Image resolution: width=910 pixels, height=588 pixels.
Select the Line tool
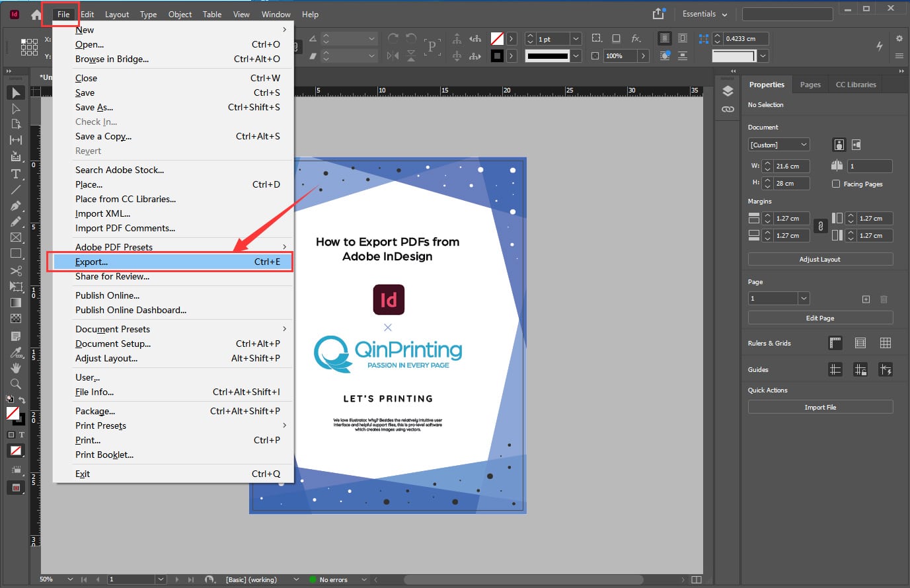pos(16,190)
